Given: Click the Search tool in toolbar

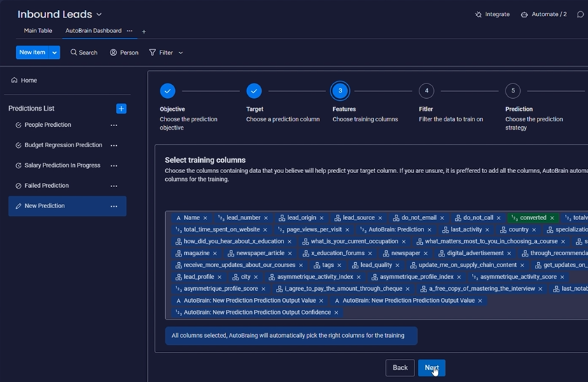Looking at the screenshot, I should pos(83,53).
